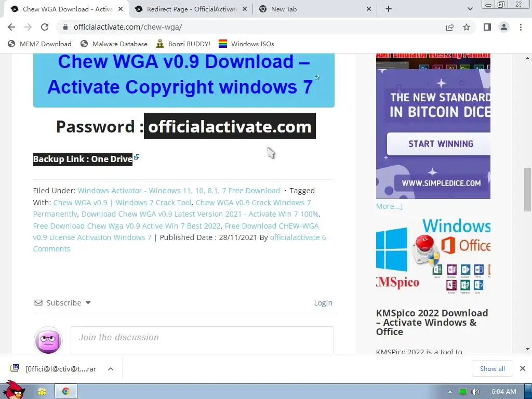
Task: Open Backup Link : One Drive
Action: pos(83,159)
